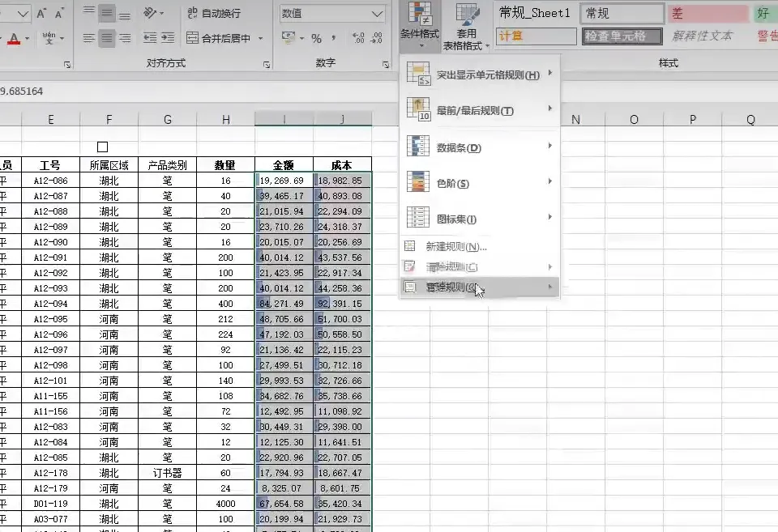This screenshot has width=778, height=532.
Task: Open the accounting format dropdown arrow
Action: [x=301, y=38]
